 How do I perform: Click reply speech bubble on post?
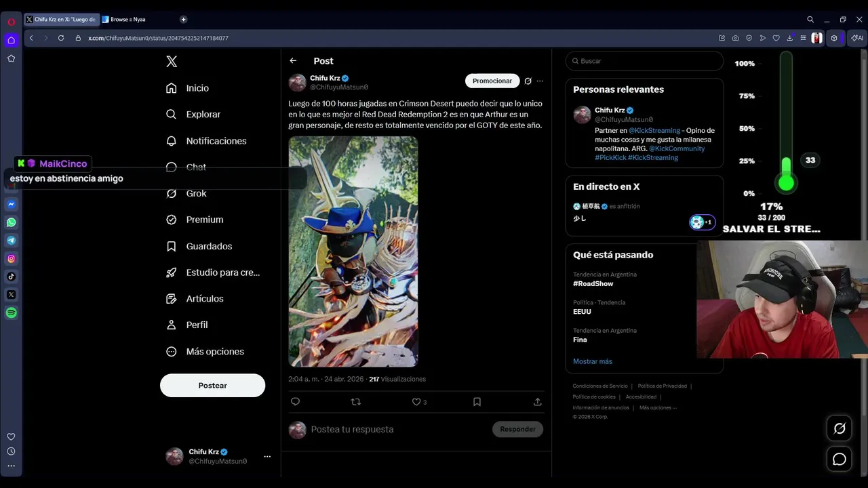click(x=295, y=402)
